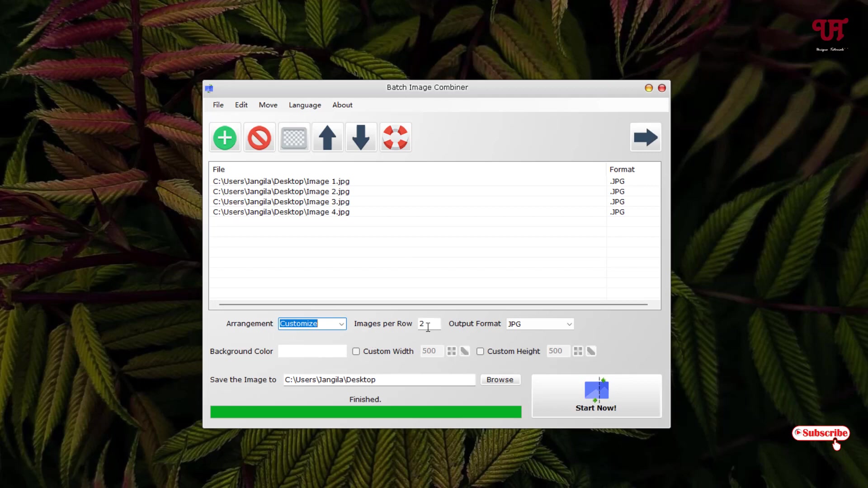Open help via the lifebuoy icon
This screenshot has width=868, height=488.
395,137
